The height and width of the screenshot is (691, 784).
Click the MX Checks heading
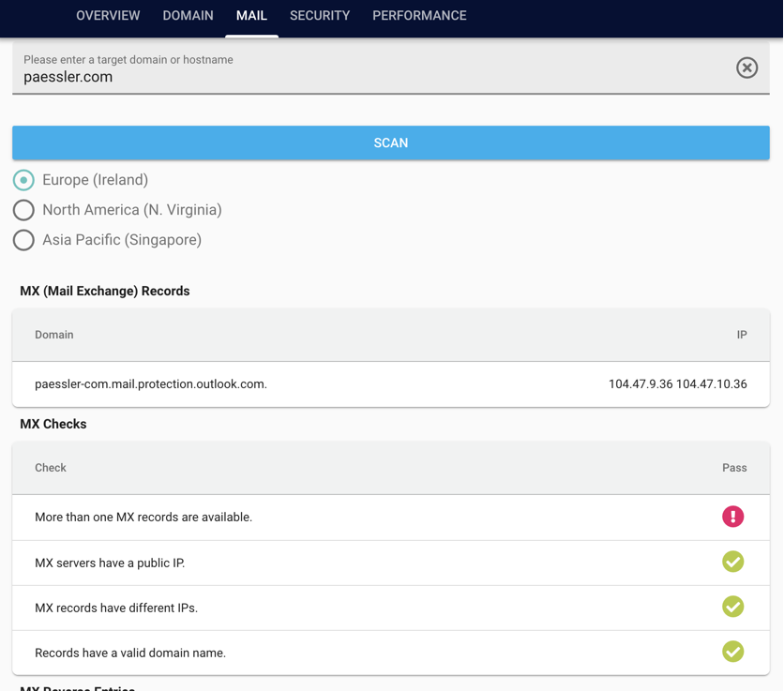53,424
